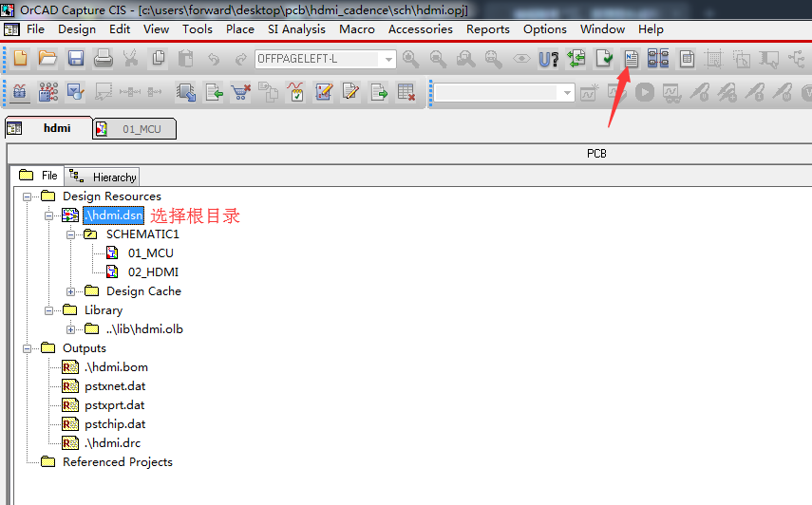Generate bill of materials icon
The height and width of the screenshot is (505, 812).
(x=687, y=59)
